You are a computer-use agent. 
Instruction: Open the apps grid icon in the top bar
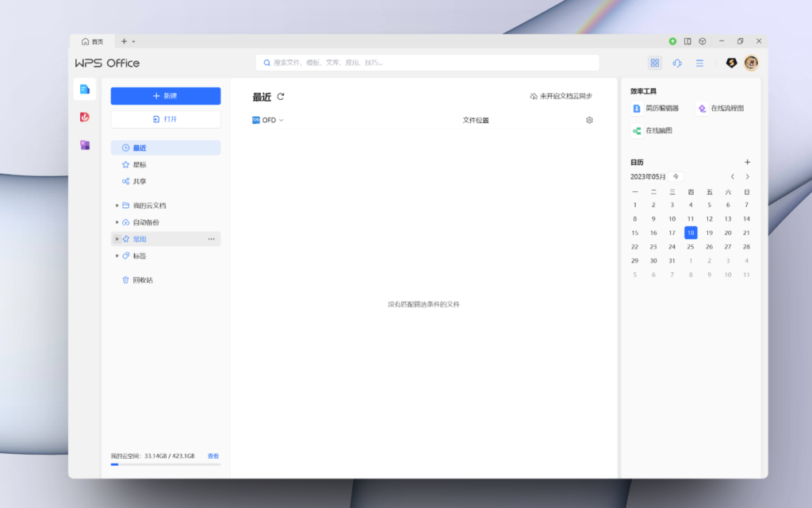(x=654, y=63)
